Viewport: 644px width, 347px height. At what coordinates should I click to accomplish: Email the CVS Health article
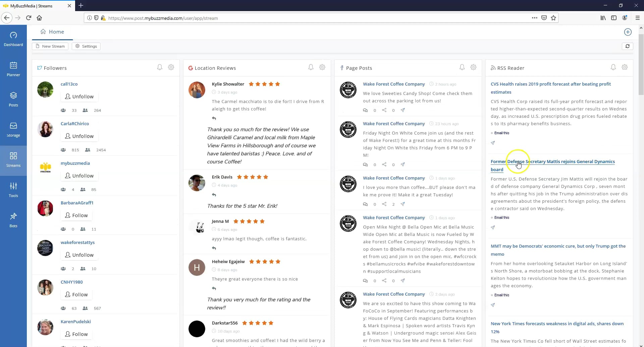501,133
